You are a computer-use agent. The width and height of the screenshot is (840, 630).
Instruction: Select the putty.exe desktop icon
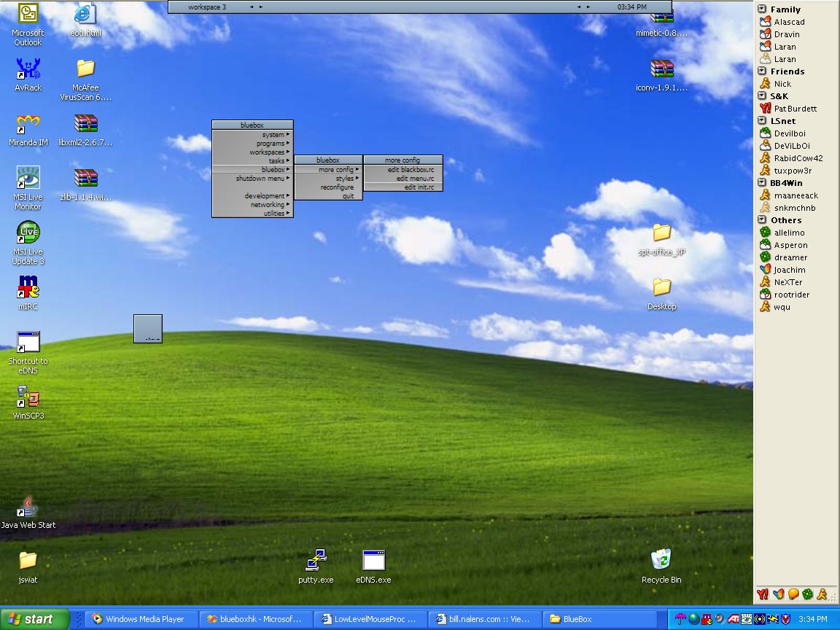pos(316,567)
